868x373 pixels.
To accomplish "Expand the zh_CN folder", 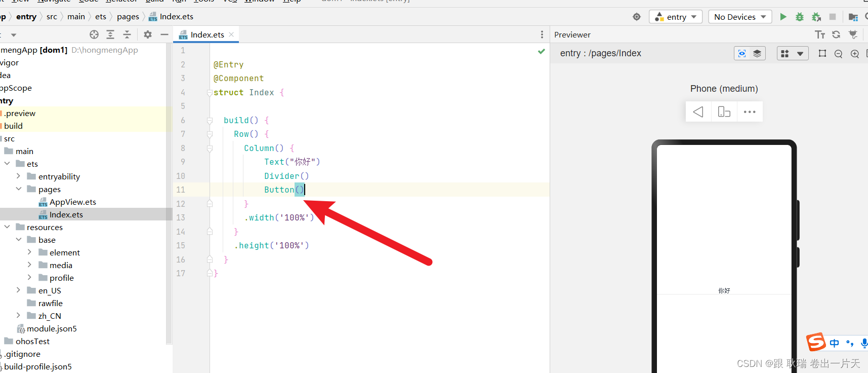I will click(18, 315).
